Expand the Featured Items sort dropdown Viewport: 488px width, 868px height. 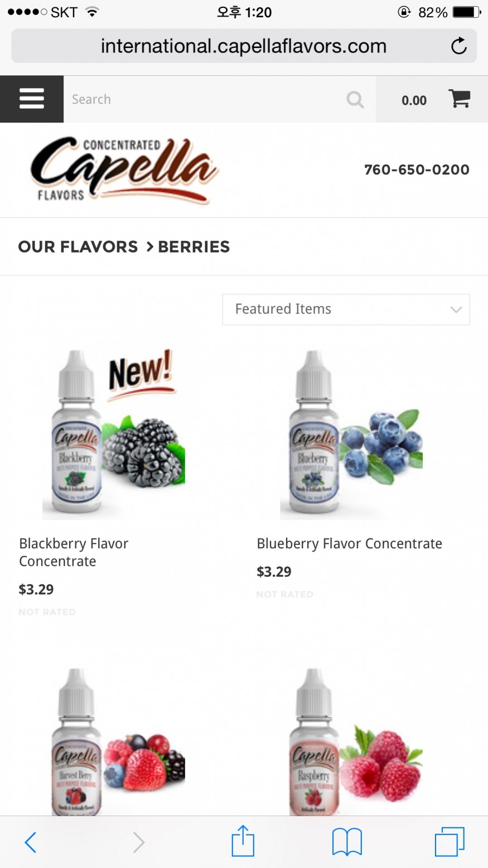346,310
